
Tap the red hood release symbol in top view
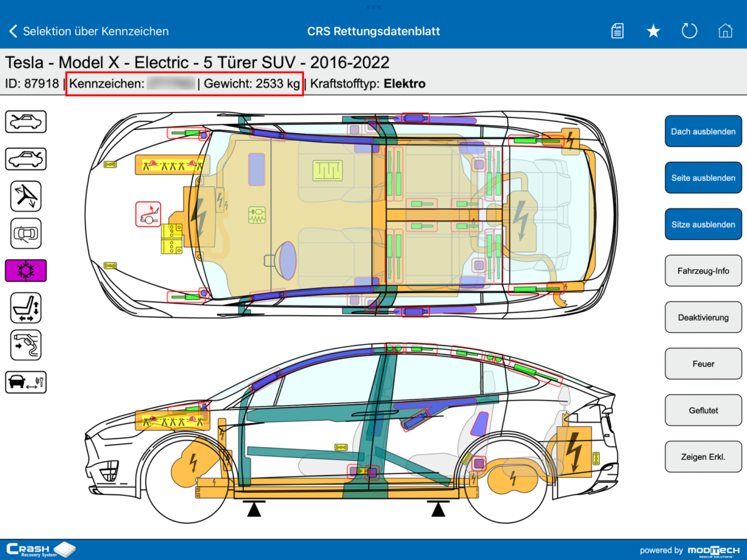pos(148,214)
